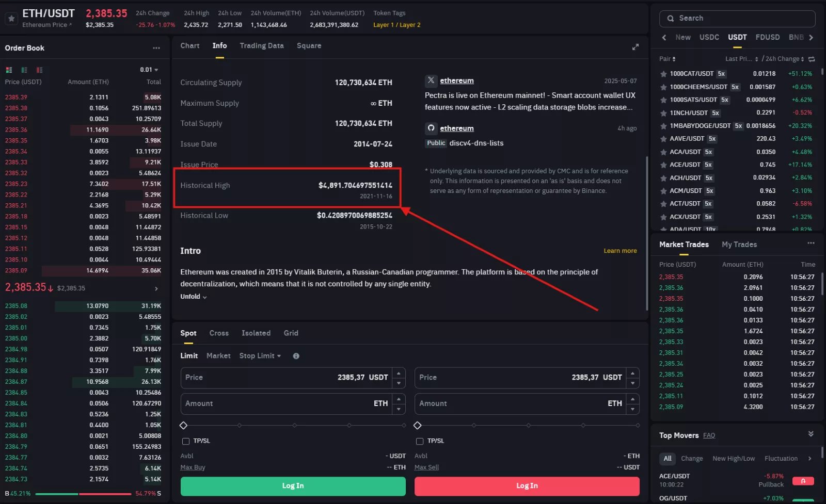826x504 pixels.
Task: Click the favorite star beside ETH/USDT
Action: coord(11,18)
